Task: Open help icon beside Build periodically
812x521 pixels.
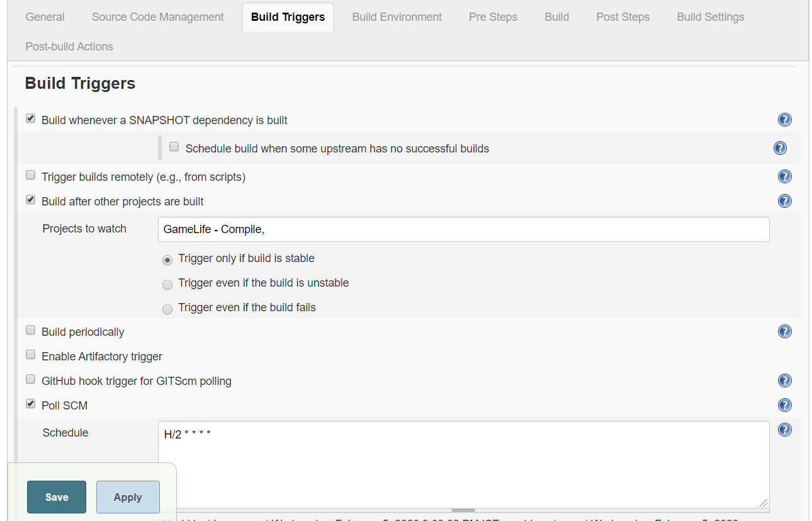Action: (784, 331)
